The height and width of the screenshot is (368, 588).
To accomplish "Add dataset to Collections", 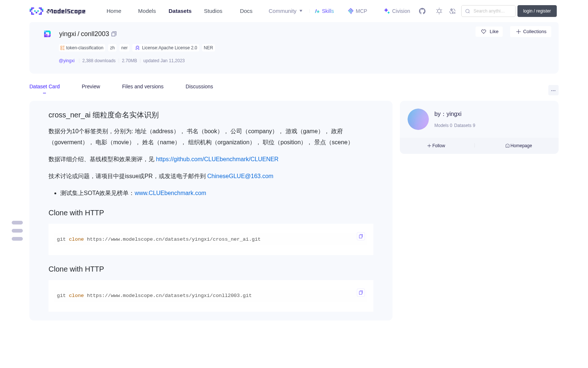I will tap(531, 32).
